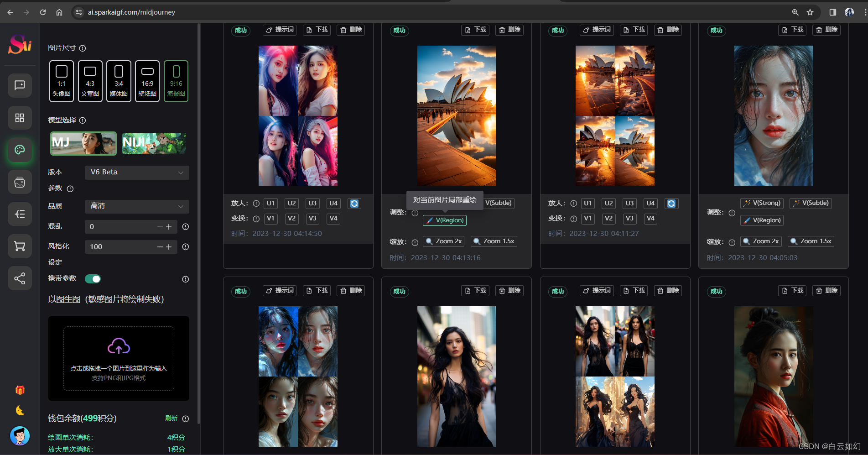Select the palette drawing sidebar icon
This screenshot has width=868, height=455.
coord(20,150)
